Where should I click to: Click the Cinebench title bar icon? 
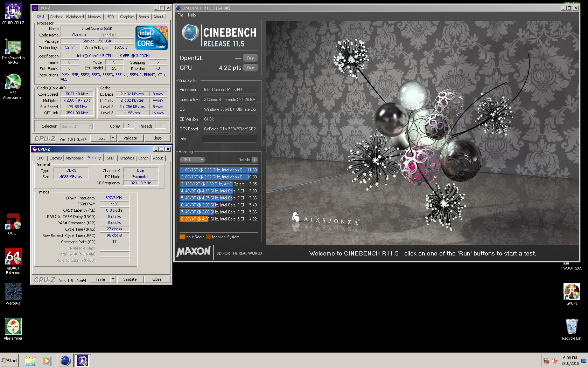tap(178, 8)
